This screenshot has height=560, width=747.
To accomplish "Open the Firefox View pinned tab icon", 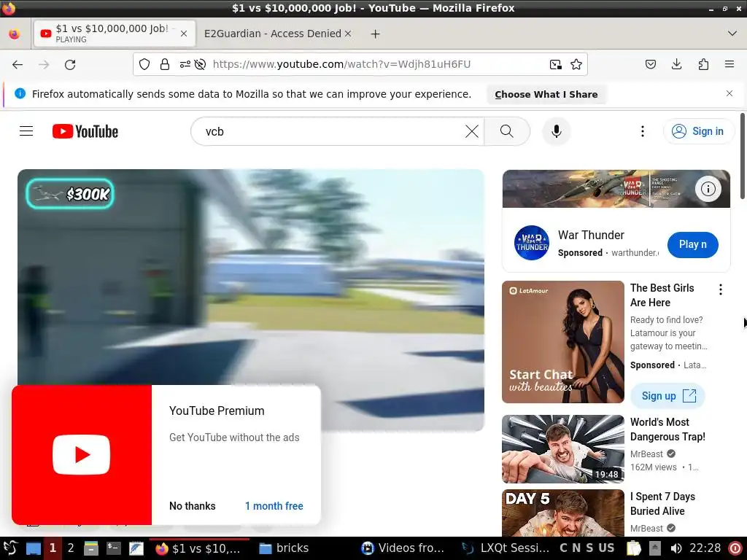I will point(15,34).
